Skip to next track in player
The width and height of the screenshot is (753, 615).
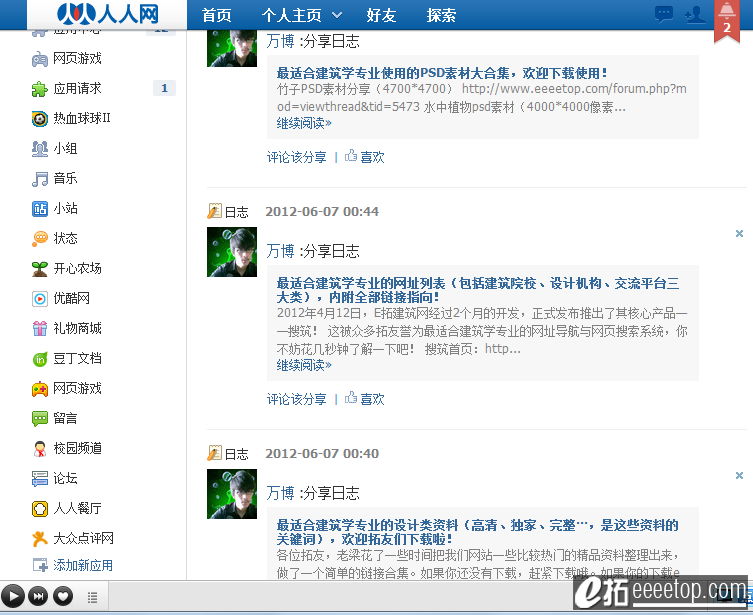(x=38, y=597)
